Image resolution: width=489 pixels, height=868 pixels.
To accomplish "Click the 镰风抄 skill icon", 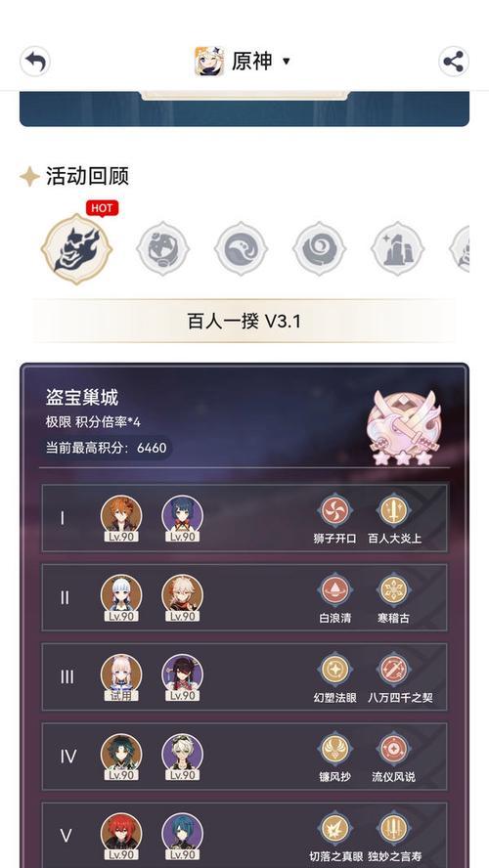I will pyautogui.click(x=334, y=750).
